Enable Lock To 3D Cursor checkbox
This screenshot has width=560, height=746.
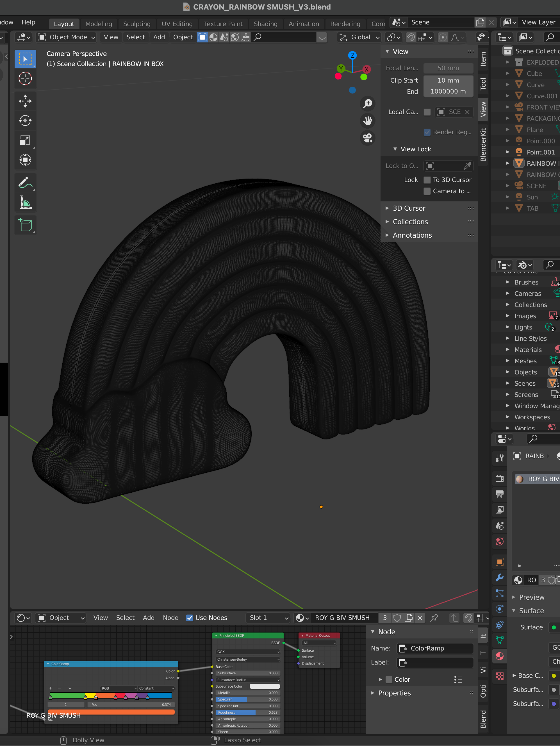(x=427, y=180)
